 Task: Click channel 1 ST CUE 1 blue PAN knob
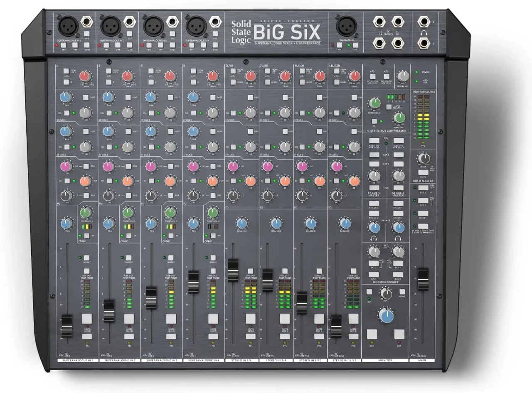pyautogui.click(x=66, y=97)
